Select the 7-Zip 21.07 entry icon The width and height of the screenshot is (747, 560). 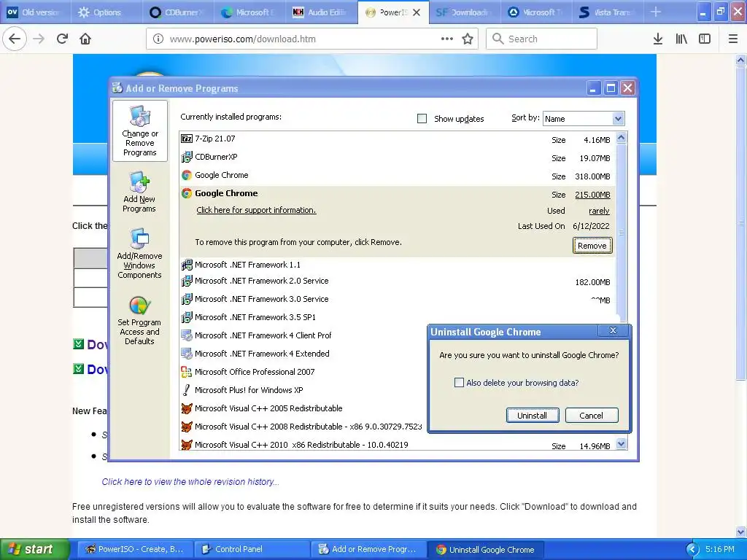pyautogui.click(x=187, y=139)
